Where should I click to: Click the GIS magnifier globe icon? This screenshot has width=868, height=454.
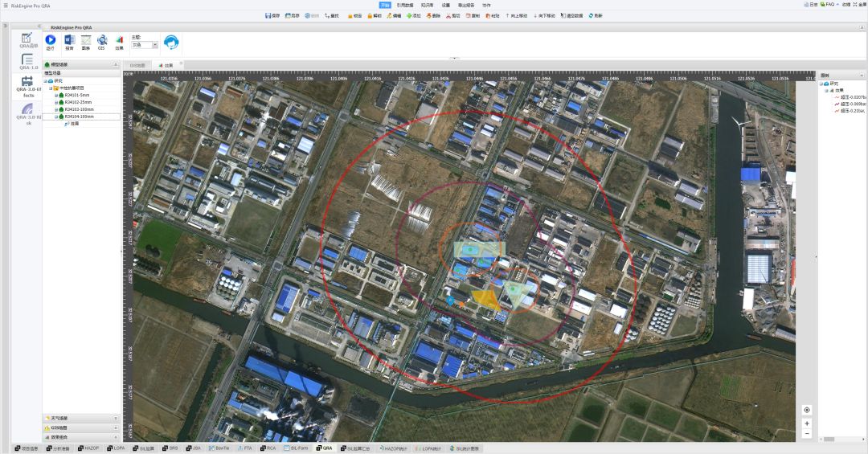[x=102, y=40]
